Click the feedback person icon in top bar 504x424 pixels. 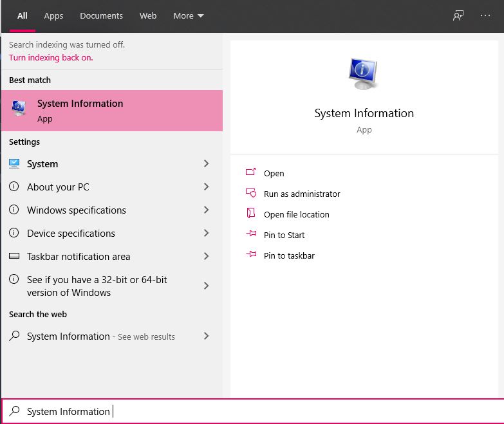pos(458,15)
